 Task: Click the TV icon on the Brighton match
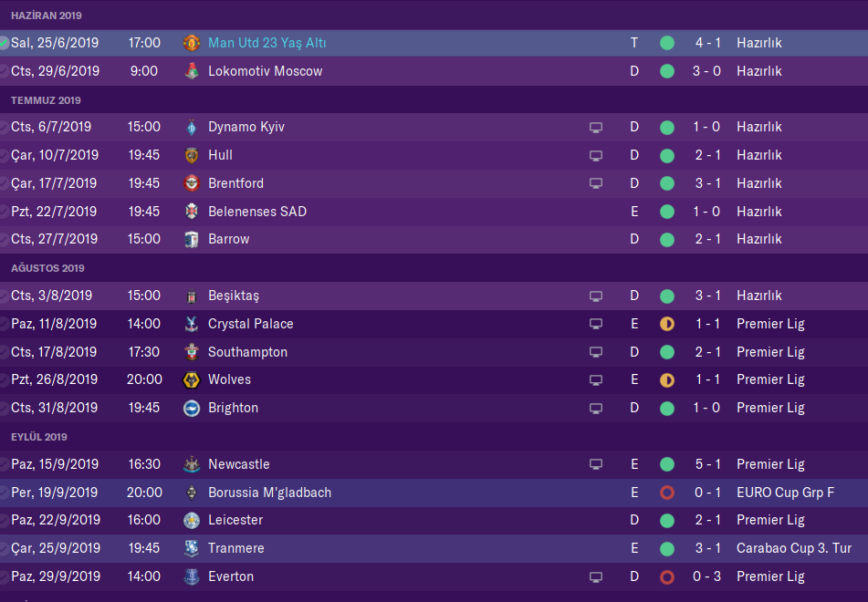click(x=596, y=408)
